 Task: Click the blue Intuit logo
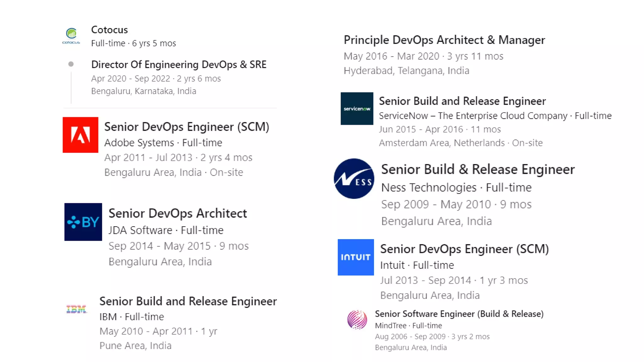coord(356,257)
